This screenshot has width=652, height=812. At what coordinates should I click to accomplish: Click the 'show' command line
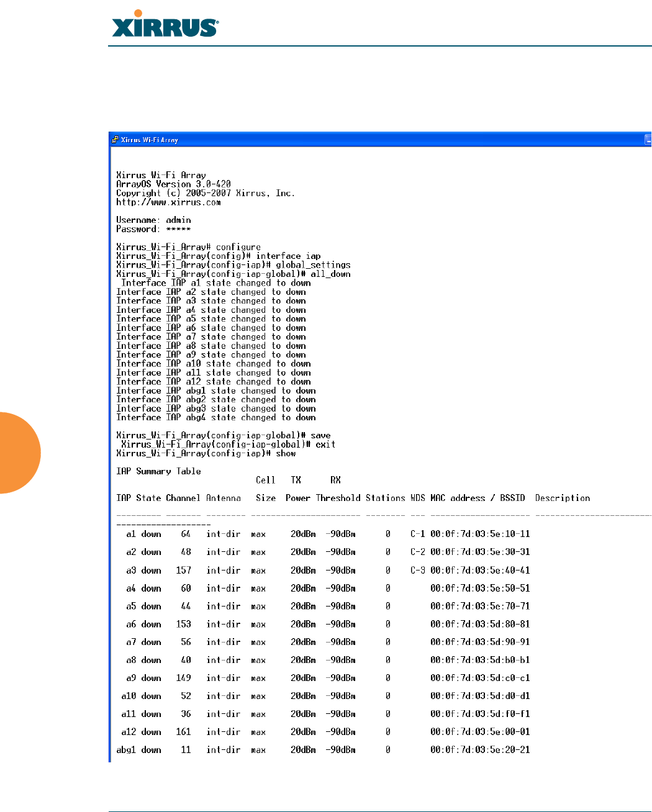[x=206, y=454]
